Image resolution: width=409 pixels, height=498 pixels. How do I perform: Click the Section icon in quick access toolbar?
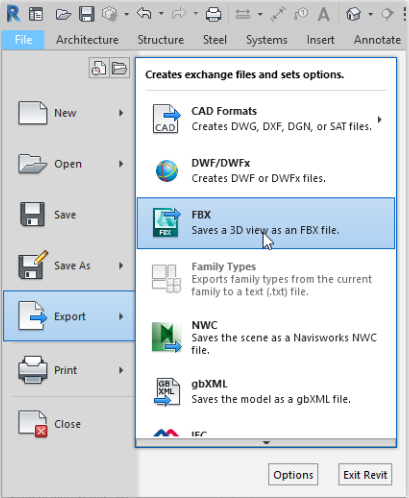click(387, 14)
